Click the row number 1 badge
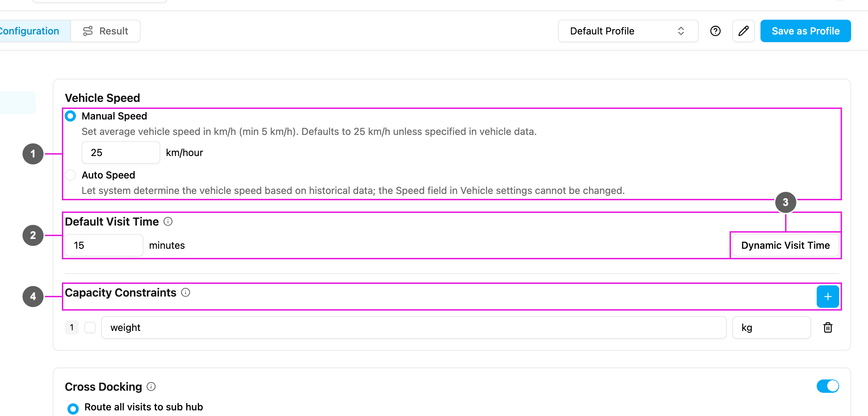The width and height of the screenshot is (868, 416). tap(72, 327)
